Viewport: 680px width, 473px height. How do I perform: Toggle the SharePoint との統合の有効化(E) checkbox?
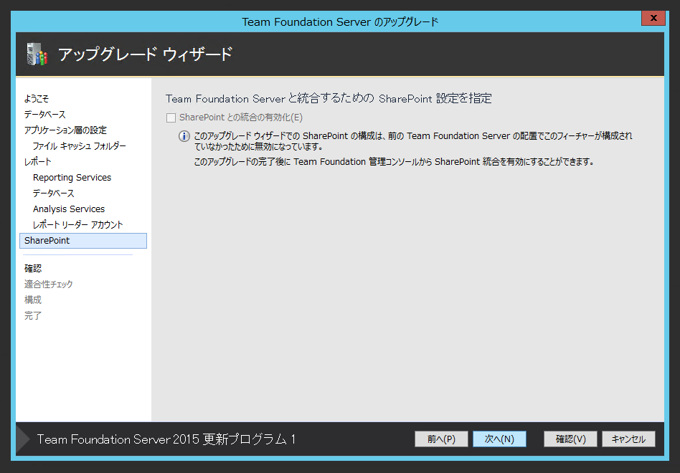[x=171, y=117]
